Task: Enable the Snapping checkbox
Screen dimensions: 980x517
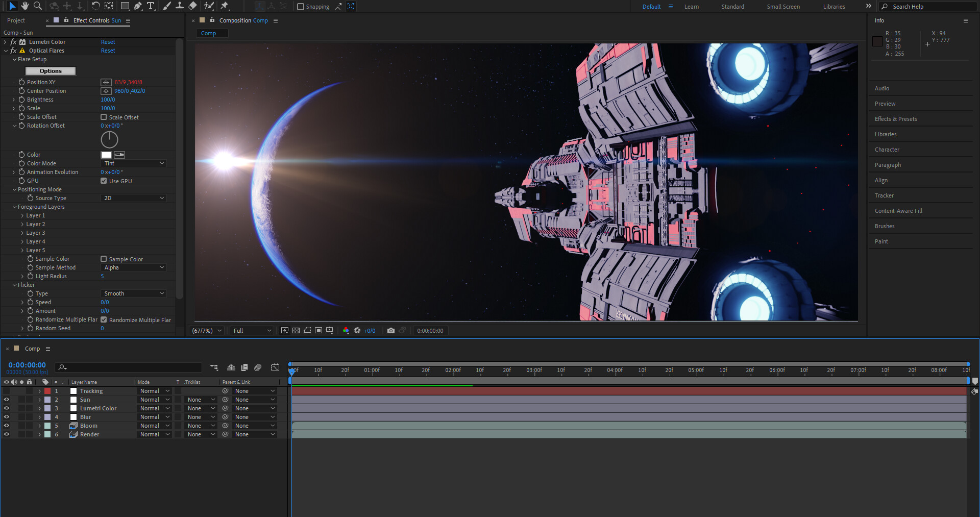Action: pos(301,7)
